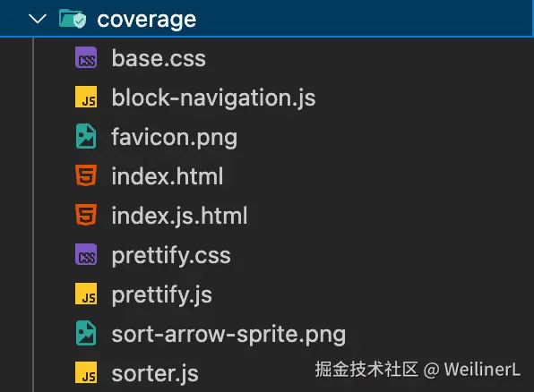534x392 pixels.
Task: Open the index.js.html file
Action: click(x=179, y=216)
